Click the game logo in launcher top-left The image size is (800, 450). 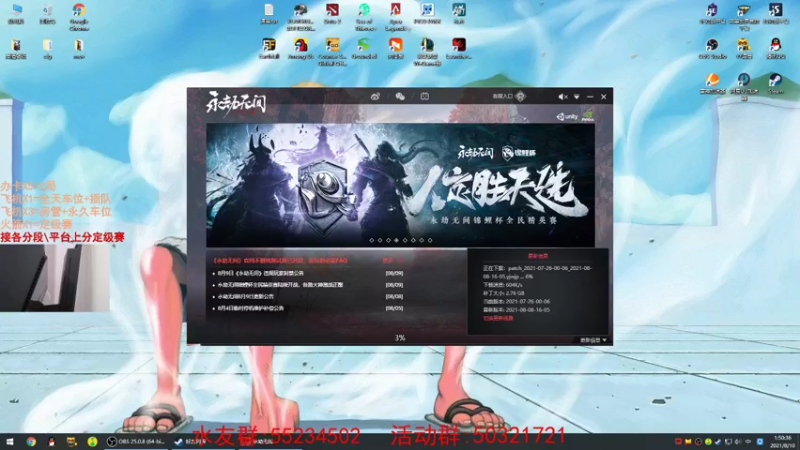click(x=236, y=104)
